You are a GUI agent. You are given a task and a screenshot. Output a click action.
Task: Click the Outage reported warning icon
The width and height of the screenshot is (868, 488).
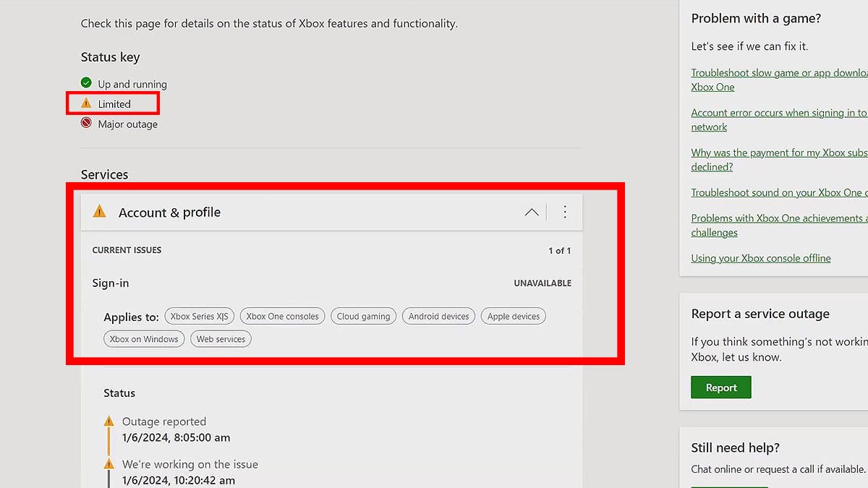[x=109, y=421]
